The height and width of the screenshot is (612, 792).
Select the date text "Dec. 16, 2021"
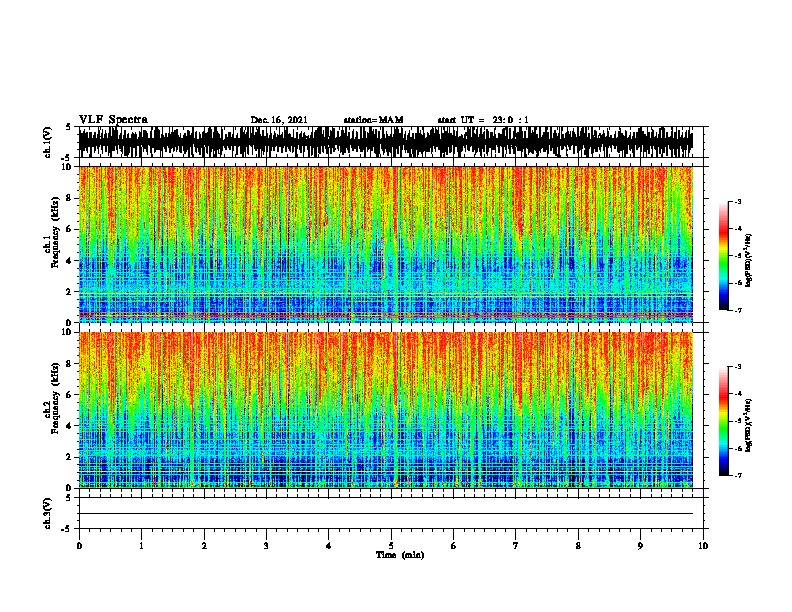[x=279, y=120]
